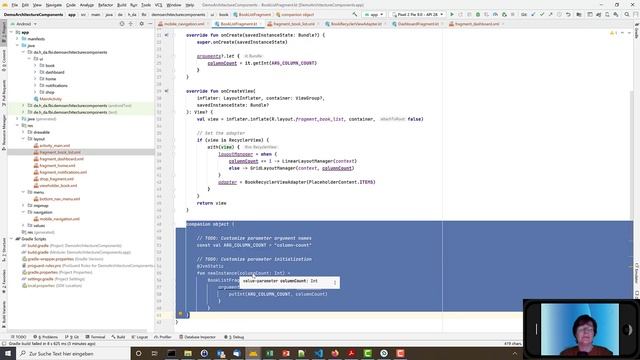Open the Build tool window button
The height and width of the screenshot is (360, 640).
tap(118, 337)
